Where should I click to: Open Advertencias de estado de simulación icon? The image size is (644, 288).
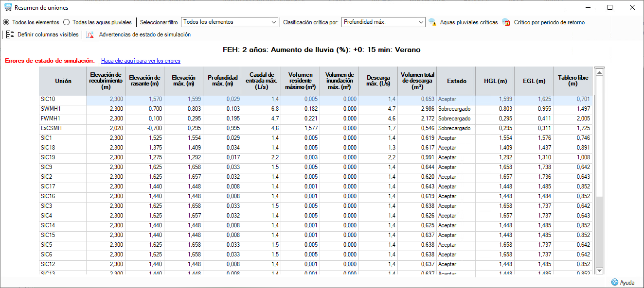click(90, 34)
